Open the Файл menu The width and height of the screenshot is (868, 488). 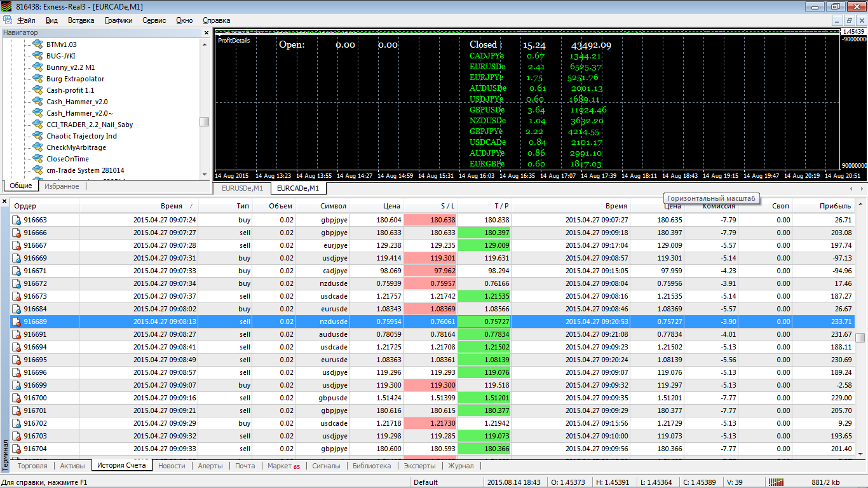pos(26,20)
